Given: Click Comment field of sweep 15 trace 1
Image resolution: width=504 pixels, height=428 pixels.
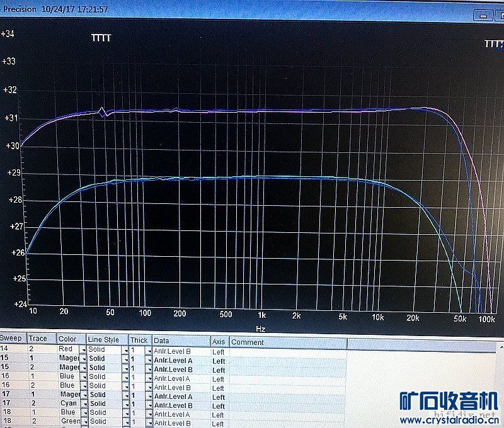Looking at the screenshot, I should coord(289,362).
